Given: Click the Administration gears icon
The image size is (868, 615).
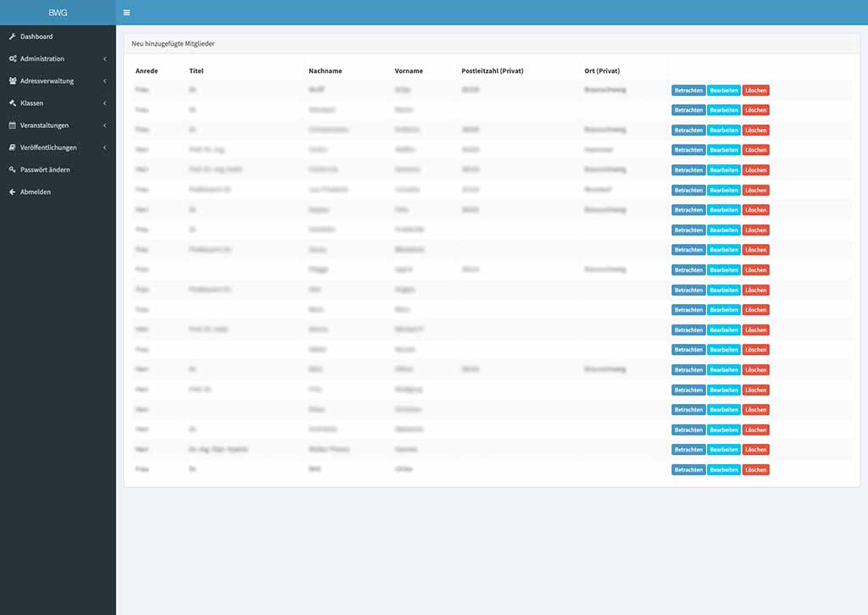Looking at the screenshot, I should pos(12,59).
